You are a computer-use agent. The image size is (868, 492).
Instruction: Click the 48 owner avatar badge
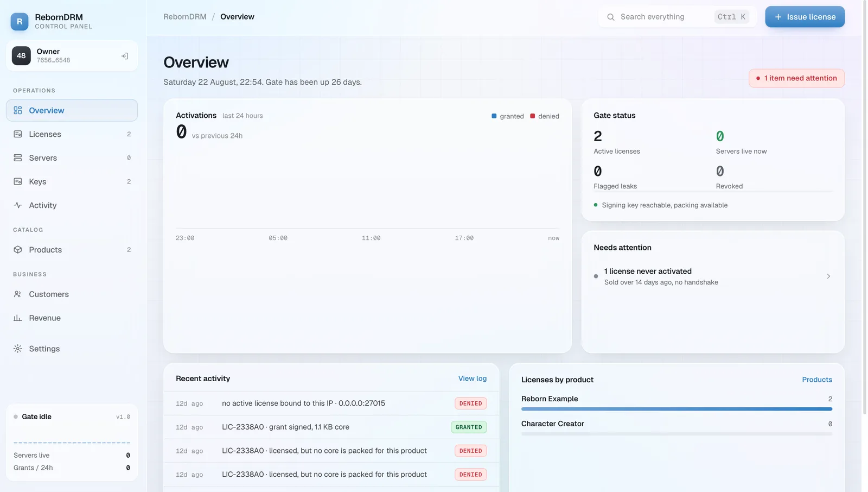tap(21, 55)
